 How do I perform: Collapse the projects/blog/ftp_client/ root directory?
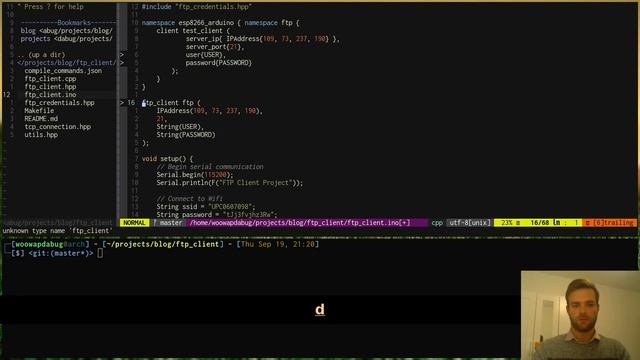pyautogui.click(x=67, y=62)
